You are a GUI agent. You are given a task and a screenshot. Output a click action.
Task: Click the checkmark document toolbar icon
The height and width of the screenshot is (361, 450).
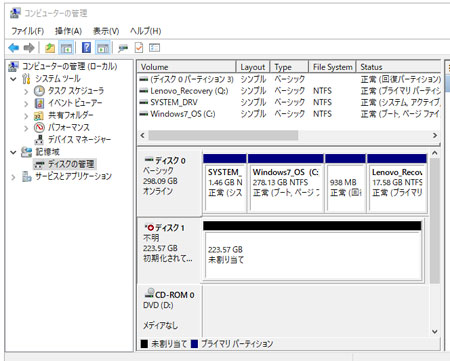[139, 48]
